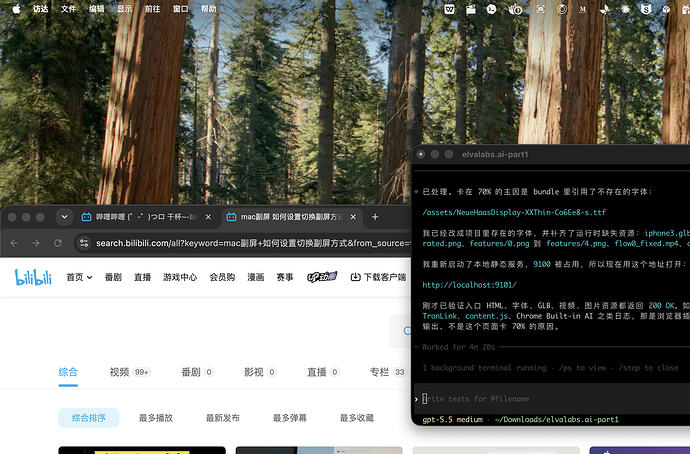Open the 番剧 navigation link
The width and height of the screenshot is (690, 454).
point(113,277)
